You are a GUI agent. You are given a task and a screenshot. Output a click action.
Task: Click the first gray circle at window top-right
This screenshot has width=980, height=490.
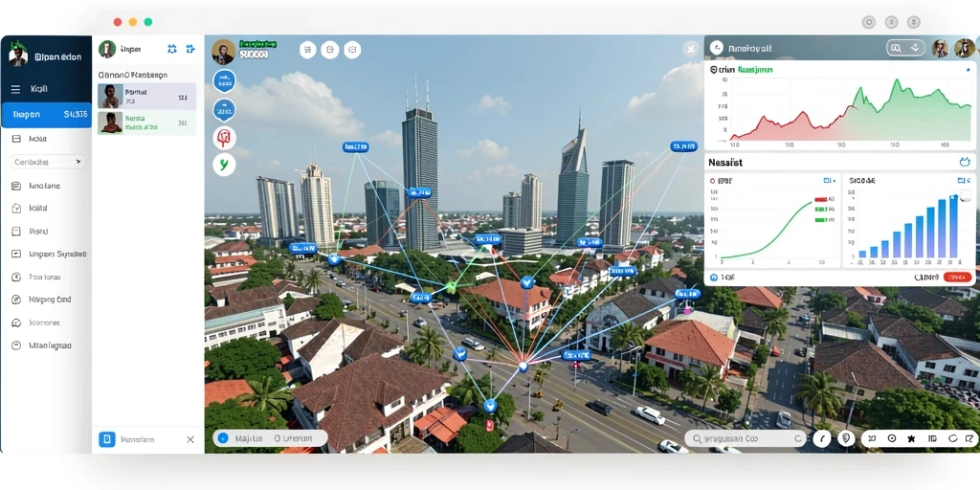[869, 23]
